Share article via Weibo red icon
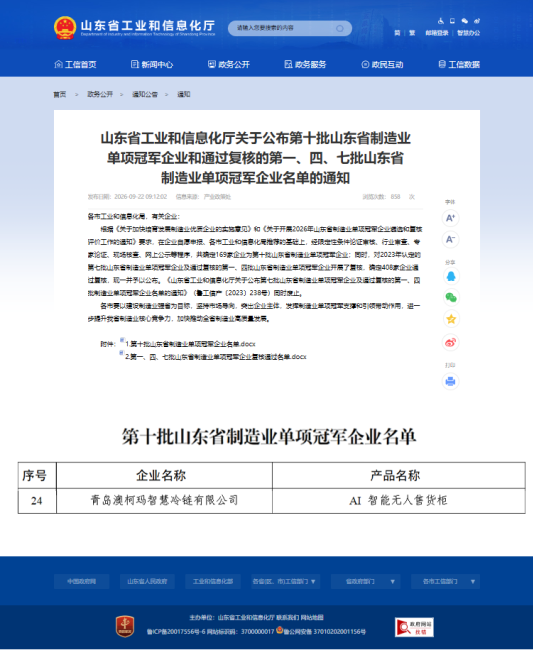The width and height of the screenshot is (534, 650). click(451, 342)
